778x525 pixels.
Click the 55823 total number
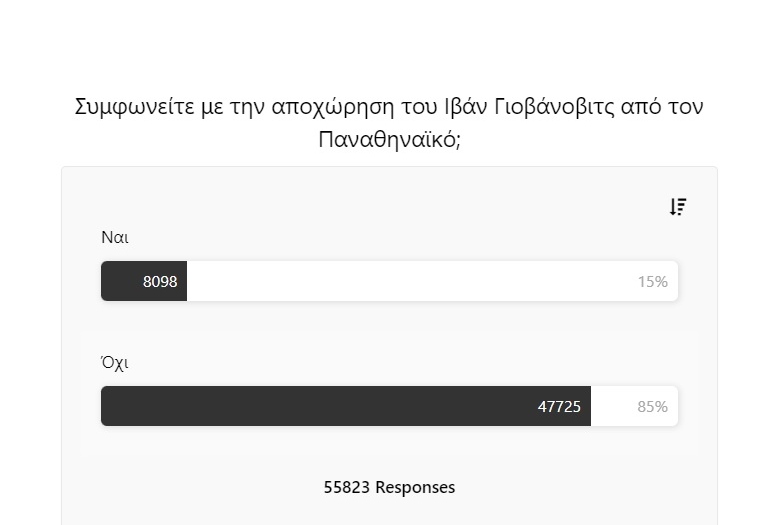tap(347, 487)
